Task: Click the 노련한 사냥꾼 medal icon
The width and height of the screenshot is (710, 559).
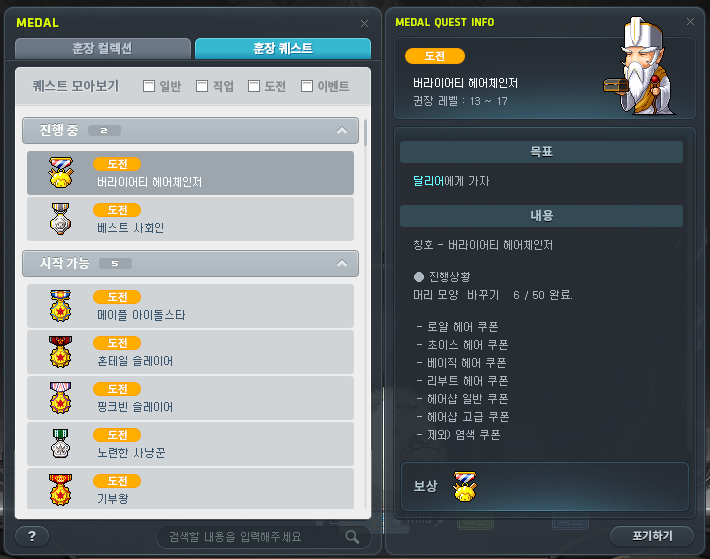Action: (61, 444)
